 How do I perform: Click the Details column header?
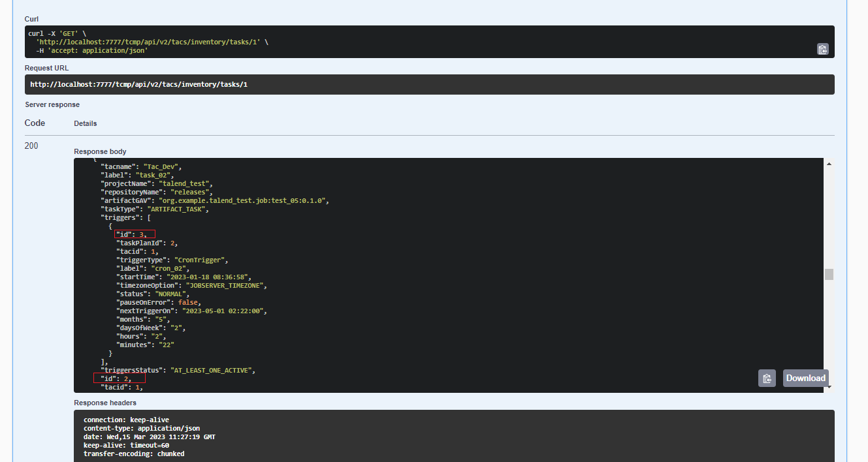pyautogui.click(x=85, y=123)
